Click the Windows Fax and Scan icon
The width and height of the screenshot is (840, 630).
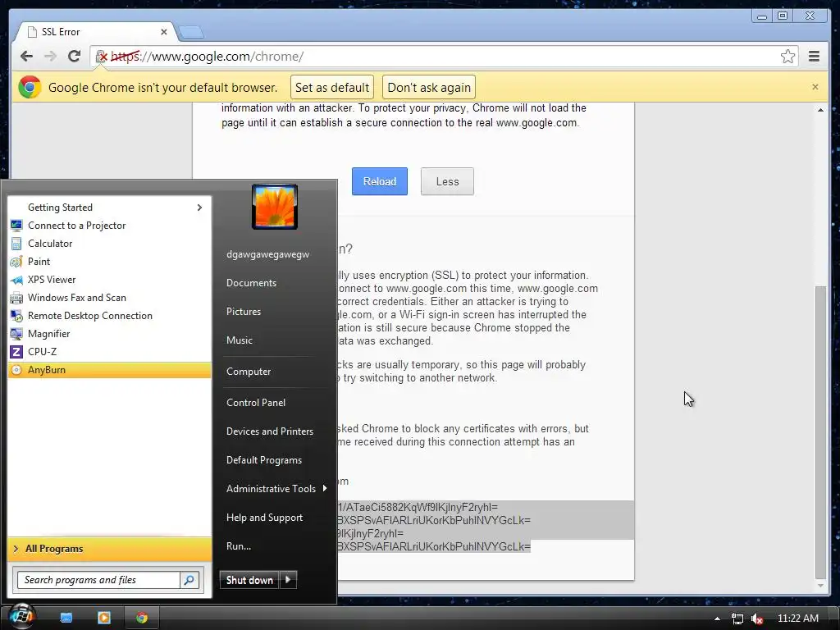pyautogui.click(x=16, y=298)
